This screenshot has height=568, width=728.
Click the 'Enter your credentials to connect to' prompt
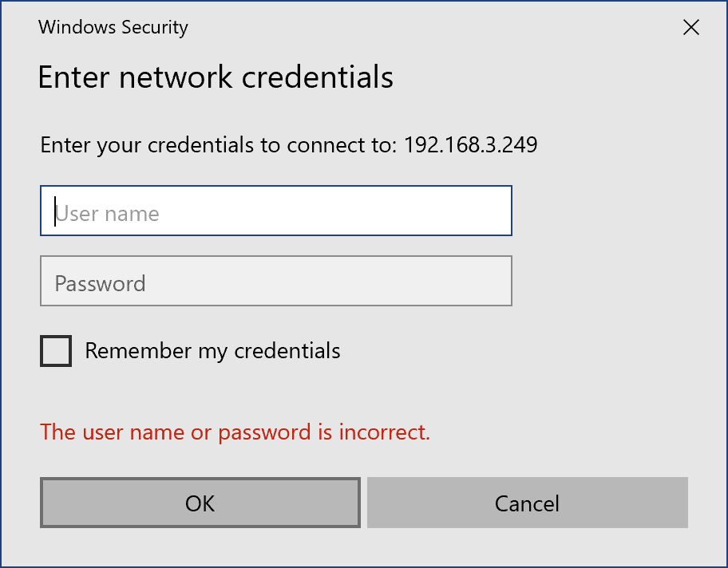(220, 145)
